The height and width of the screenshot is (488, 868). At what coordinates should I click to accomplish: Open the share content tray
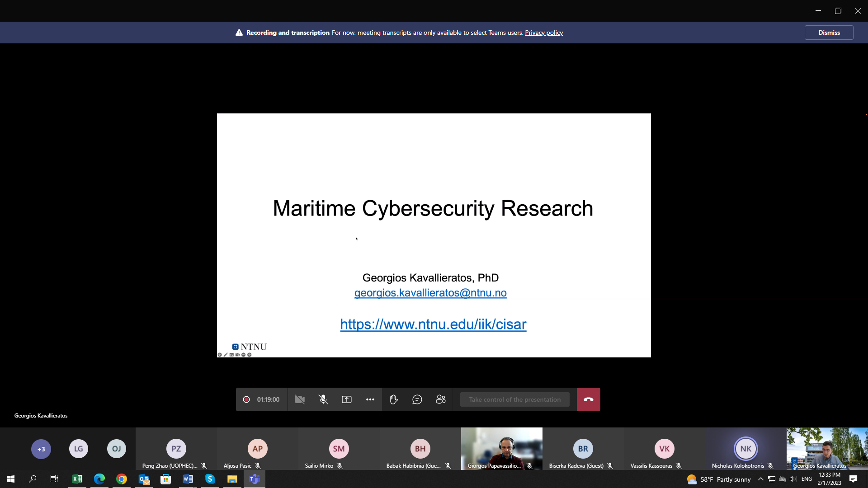coord(346,399)
